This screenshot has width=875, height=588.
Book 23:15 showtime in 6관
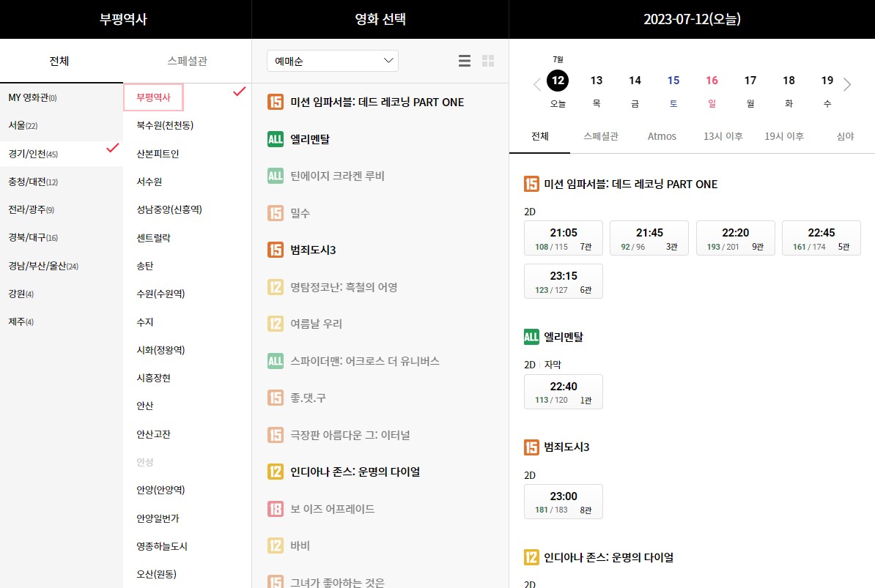pyautogui.click(x=564, y=281)
